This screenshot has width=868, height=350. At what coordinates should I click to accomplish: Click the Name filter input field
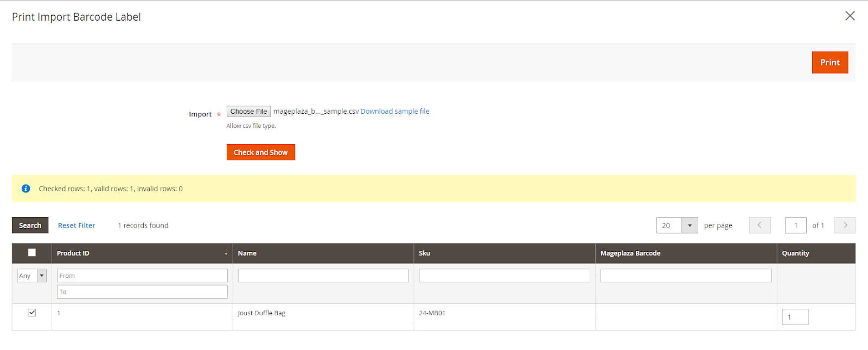[x=323, y=276]
